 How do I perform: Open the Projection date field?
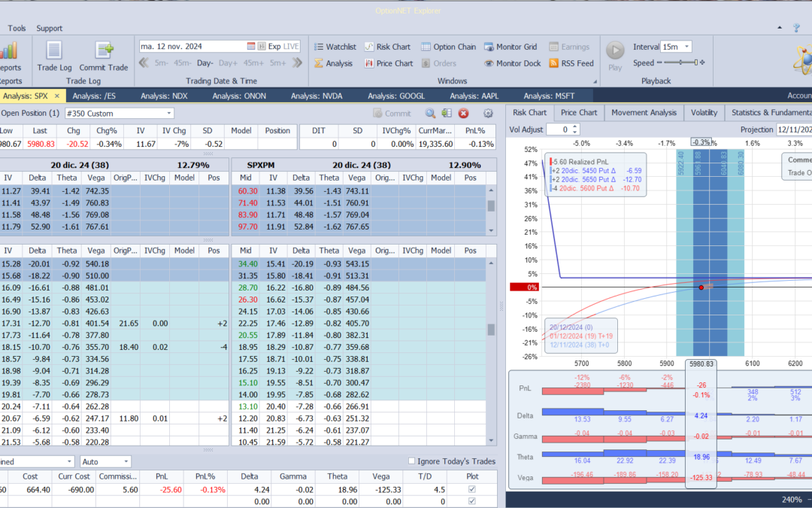[793, 129]
